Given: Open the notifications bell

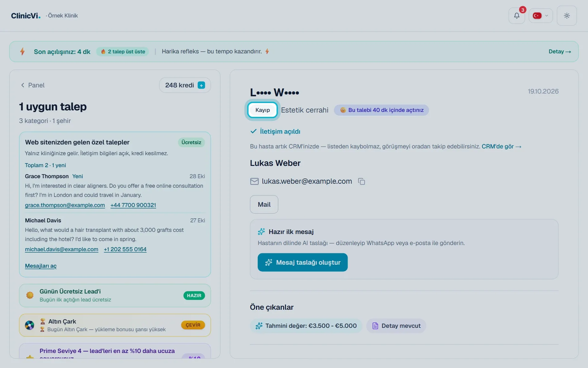Looking at the screenshot, I should [517, 16].
